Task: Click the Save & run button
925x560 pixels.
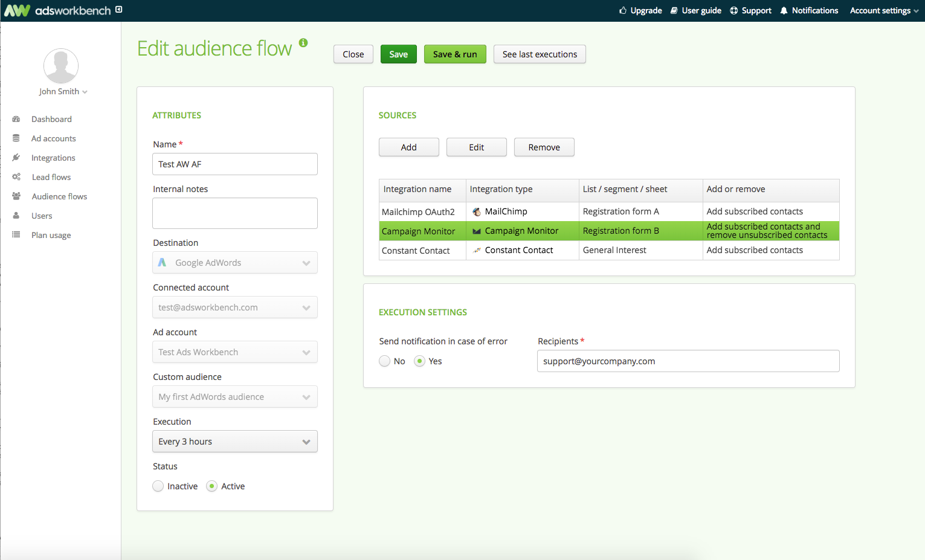Action: point(455,54)
